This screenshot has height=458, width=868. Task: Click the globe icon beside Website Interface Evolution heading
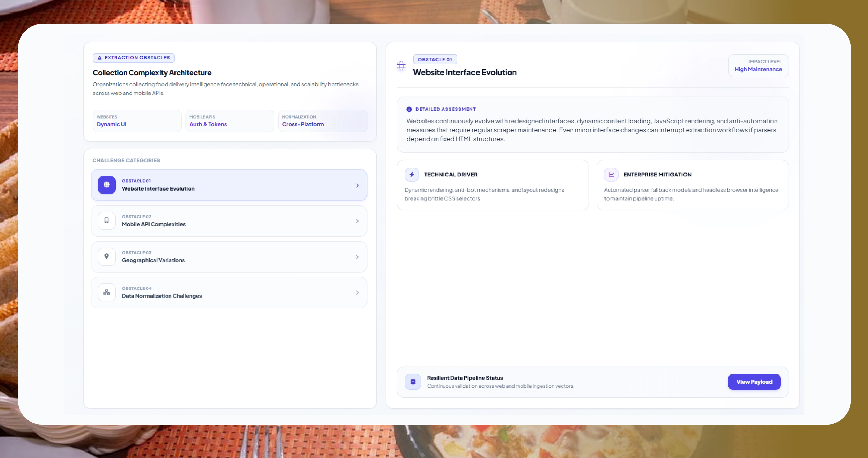pos(401,66)
